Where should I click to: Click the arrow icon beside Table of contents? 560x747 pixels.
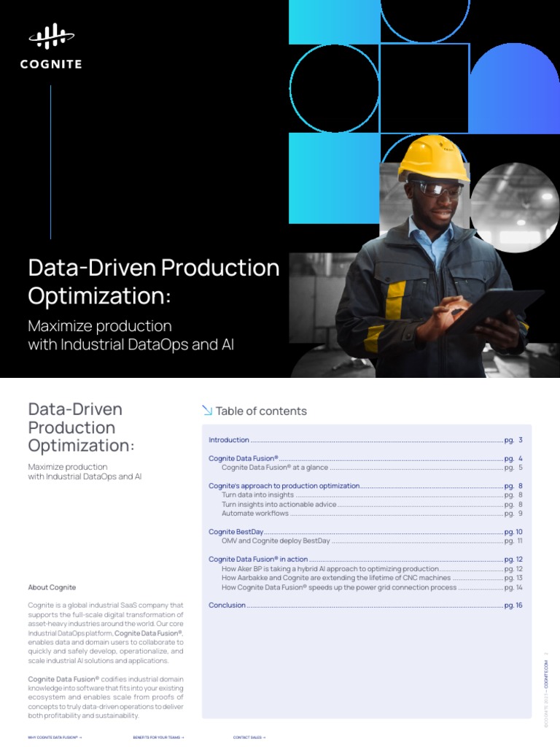(x=206, y=410)
